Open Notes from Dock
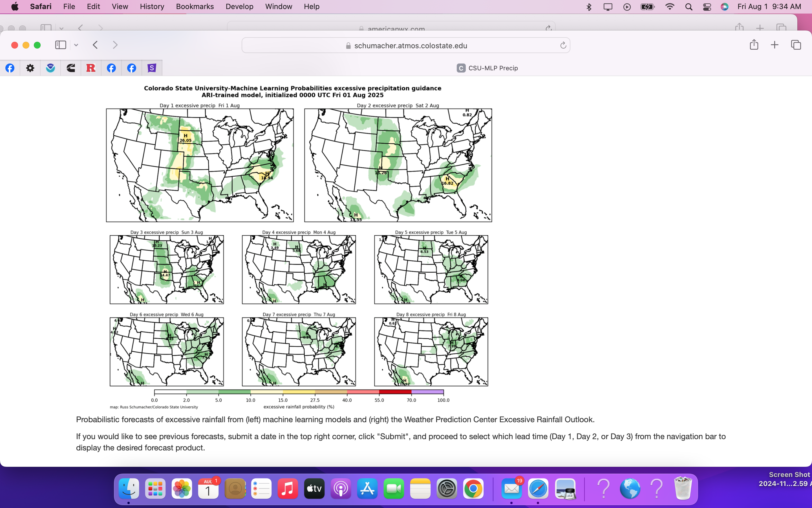This screenshot has height=508, width=812. tap(420, 488)
